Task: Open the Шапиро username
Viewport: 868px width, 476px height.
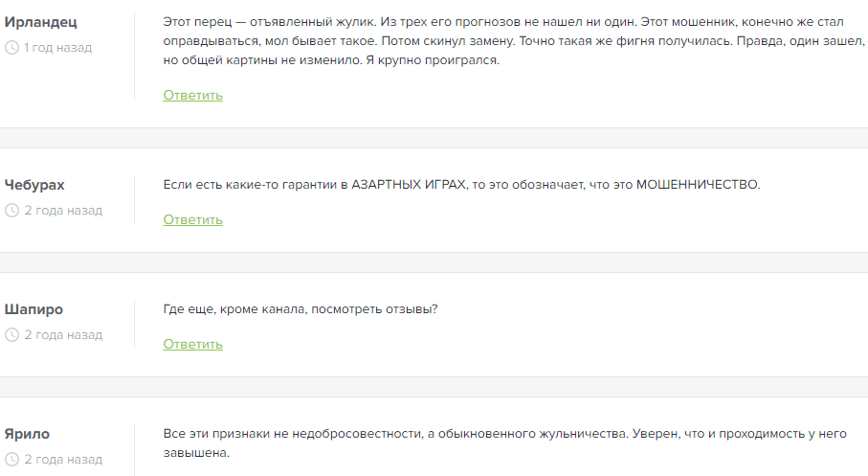Action: (33, 309)
